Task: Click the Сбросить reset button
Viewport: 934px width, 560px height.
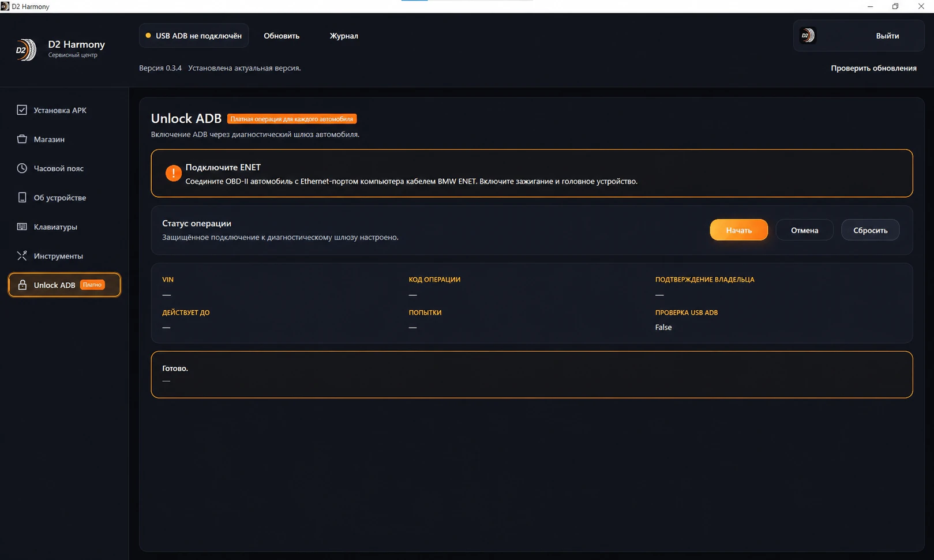Action: (870, 230)
